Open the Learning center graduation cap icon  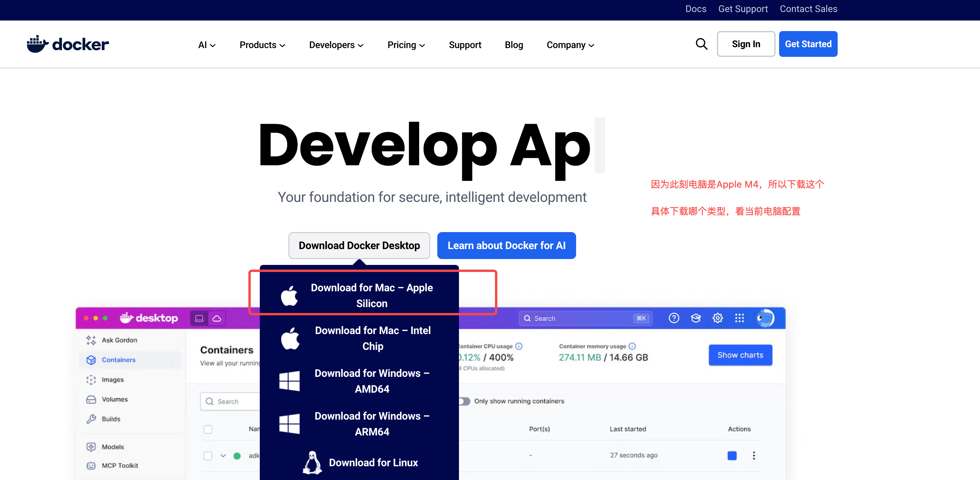[x=696, y=318]
